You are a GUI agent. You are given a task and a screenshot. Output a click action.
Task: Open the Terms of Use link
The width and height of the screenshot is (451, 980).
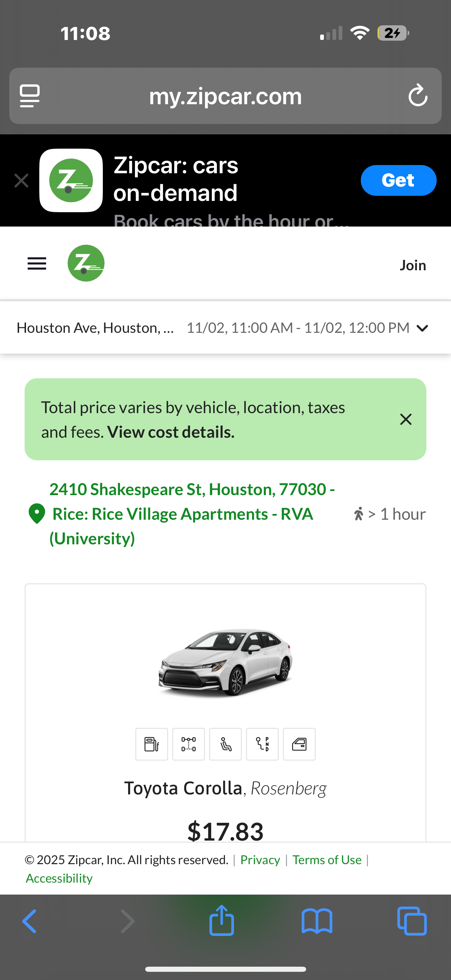pyautogui.click(x=327, y=860)
